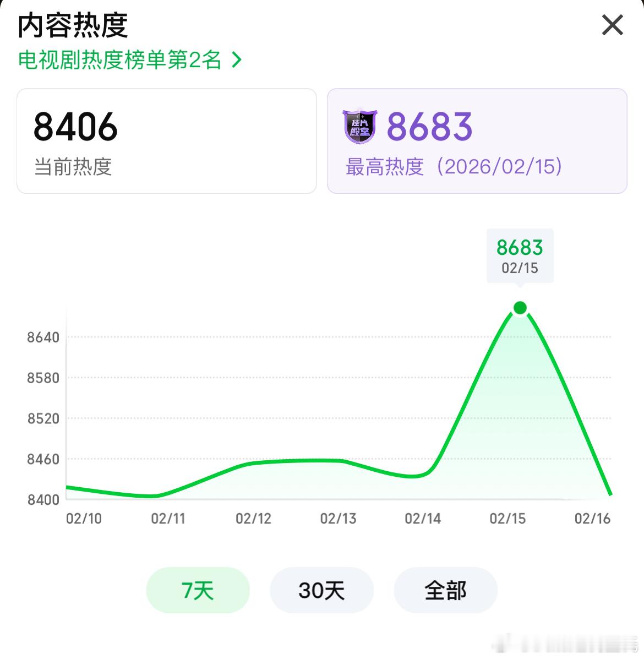Click the 最高热度 value 8683
The image size is (644, 659).
pos(429,127)
